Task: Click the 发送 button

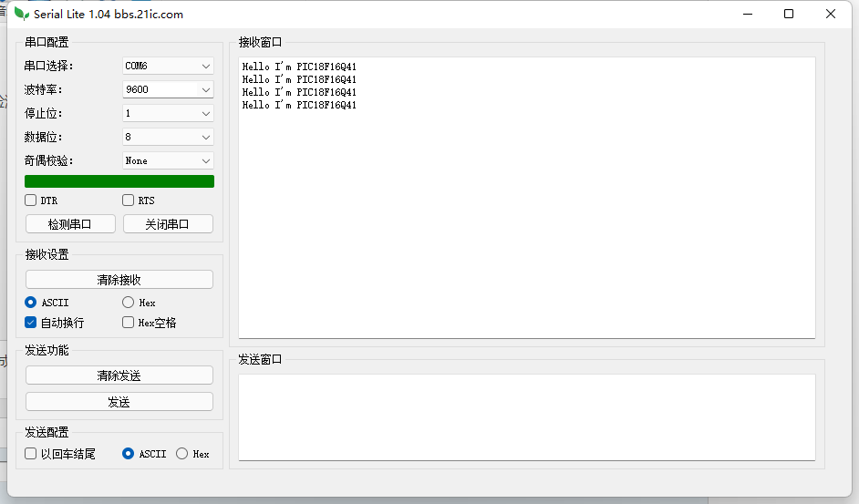Action: tap(119, 402)
